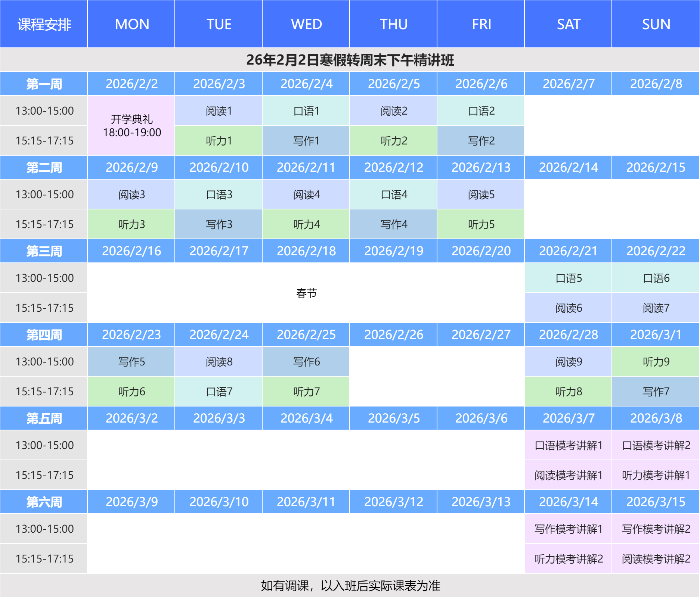Select the 2026/2/14 date header
Image resolution: width=700 pixels, height=598 pixels.
tap(569, 168)
